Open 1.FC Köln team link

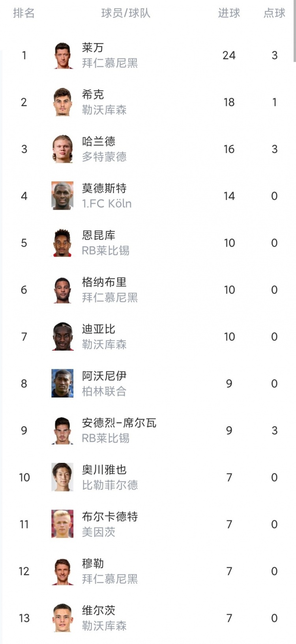tap(107, 204)
